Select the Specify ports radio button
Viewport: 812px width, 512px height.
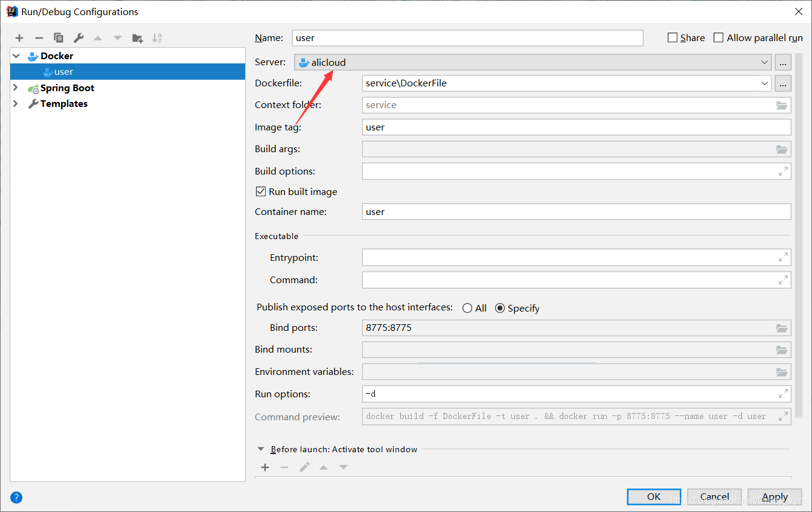click(500, 308)
